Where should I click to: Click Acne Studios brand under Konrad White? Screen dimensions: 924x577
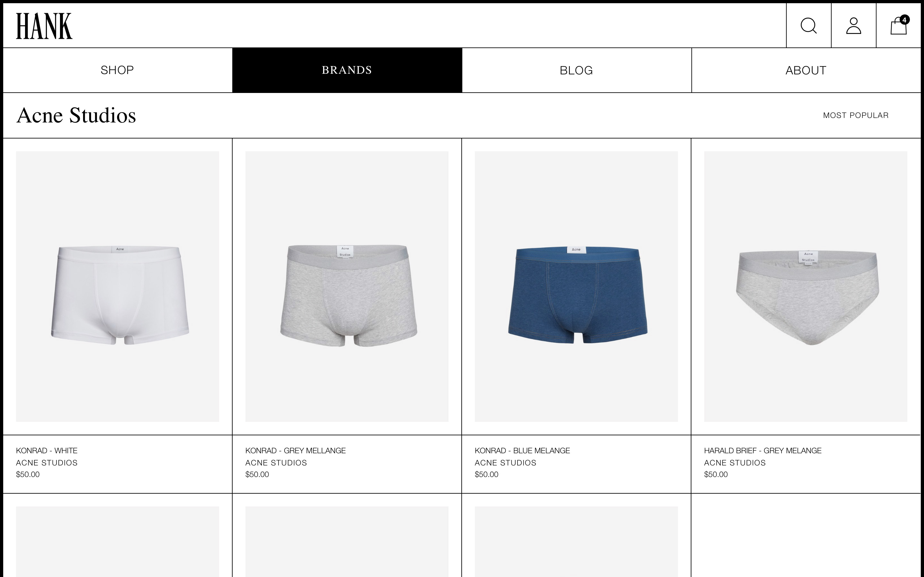[x=47, y=463]
